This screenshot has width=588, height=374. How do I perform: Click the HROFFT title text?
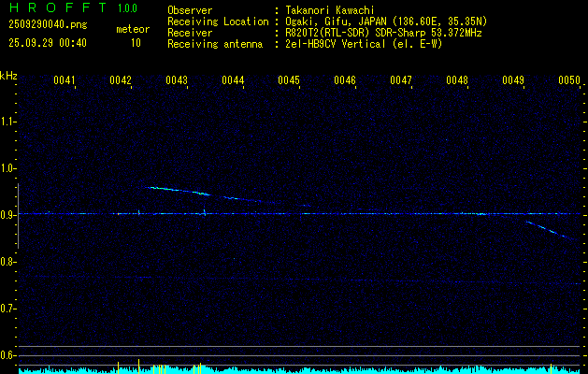click(x=51, y=9)
